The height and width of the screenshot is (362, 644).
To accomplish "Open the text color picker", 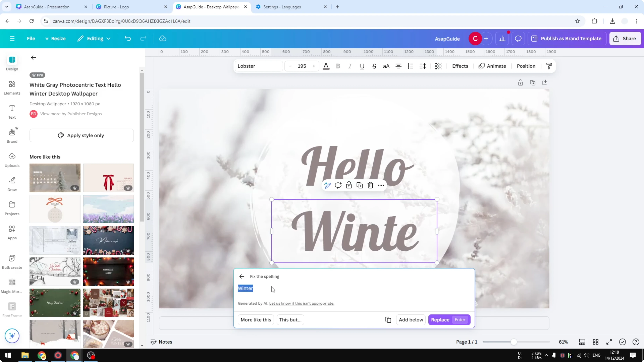I will 326,66.
